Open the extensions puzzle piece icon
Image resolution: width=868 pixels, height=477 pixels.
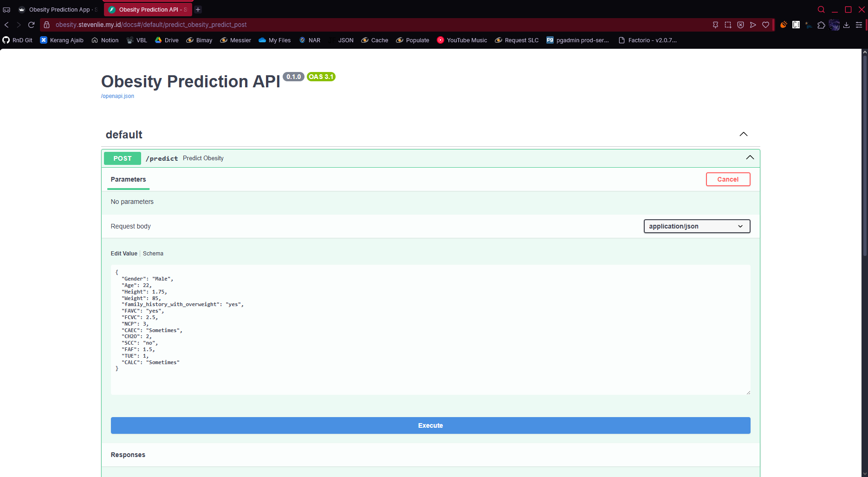(821, 25)
